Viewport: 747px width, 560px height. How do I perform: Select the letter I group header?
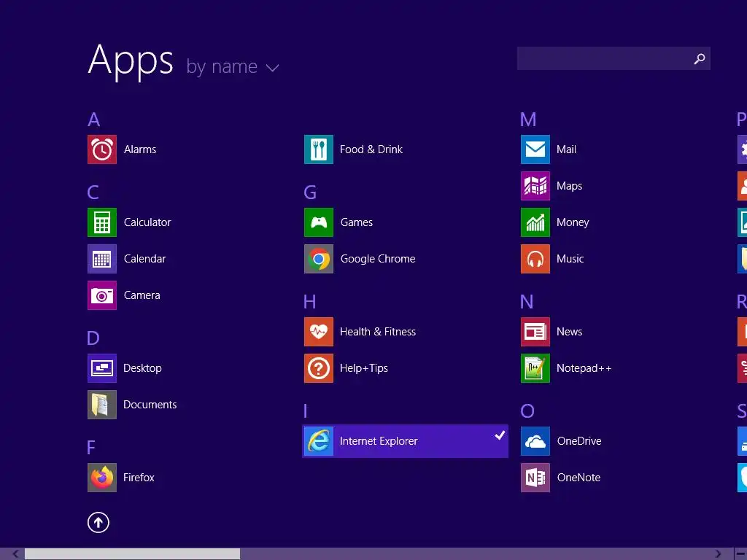pos(306,411)
